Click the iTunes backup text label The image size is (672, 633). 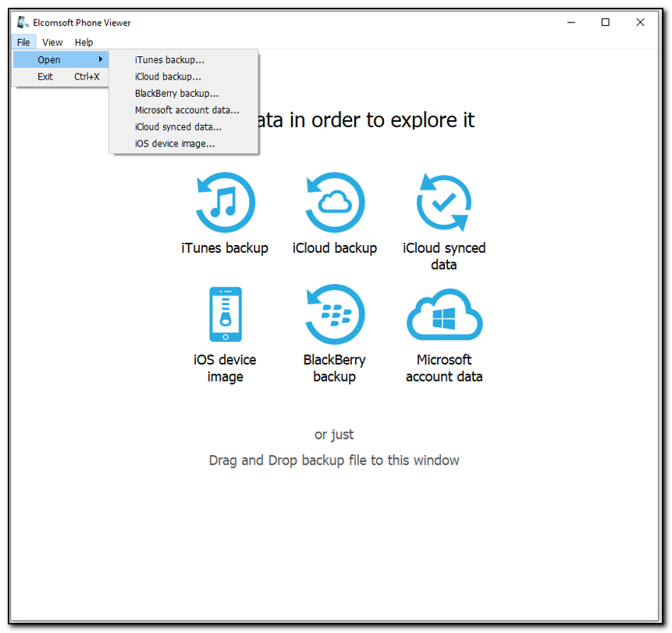pos(225,248)
